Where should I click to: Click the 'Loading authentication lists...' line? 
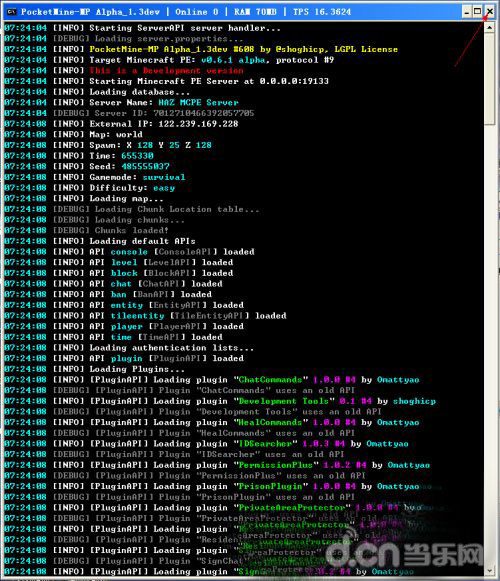click(129, 348)
